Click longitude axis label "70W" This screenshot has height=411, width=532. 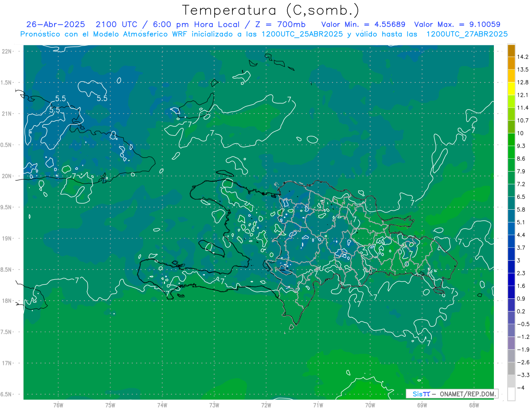point(370,405)
